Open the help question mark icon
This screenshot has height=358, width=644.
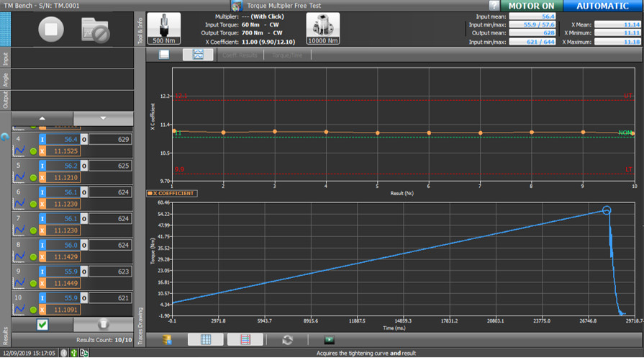coord(494,6)
